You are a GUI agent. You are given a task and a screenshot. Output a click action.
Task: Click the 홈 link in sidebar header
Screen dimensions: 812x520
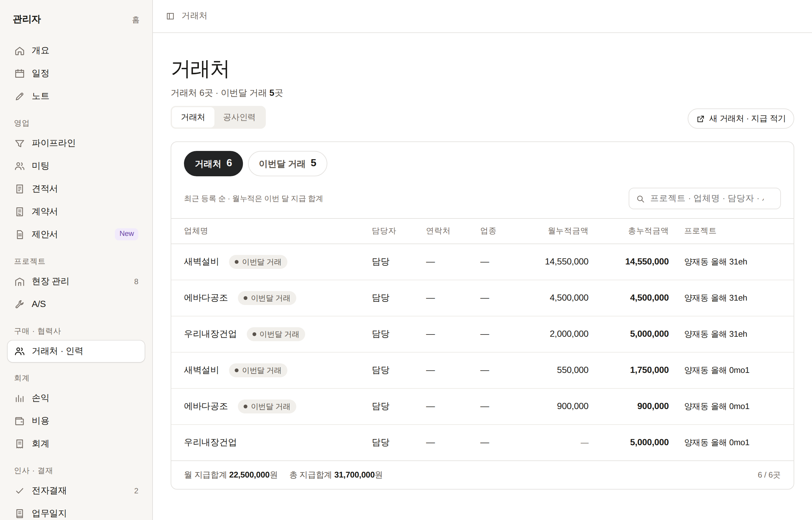[136, 20]
